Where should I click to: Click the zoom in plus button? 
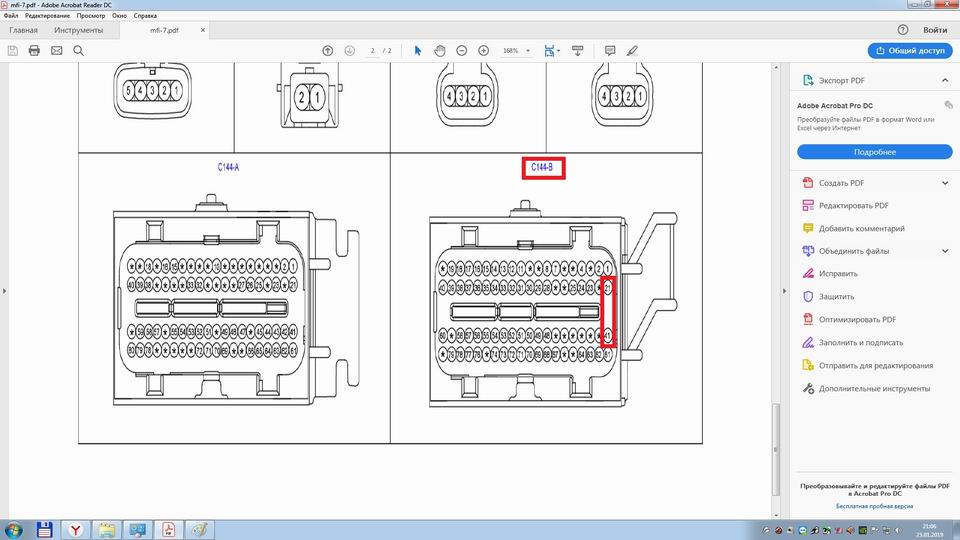click(484, 50)
